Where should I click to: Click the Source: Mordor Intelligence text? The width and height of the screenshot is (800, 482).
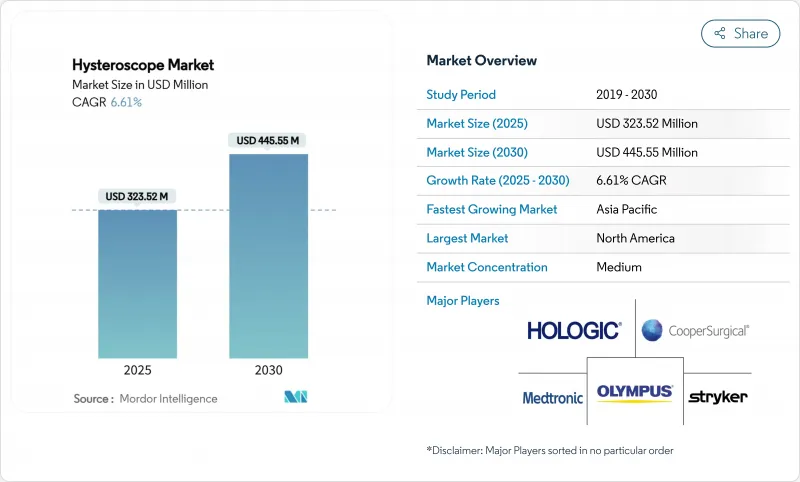pyautogui.click(x=145, y=399)
